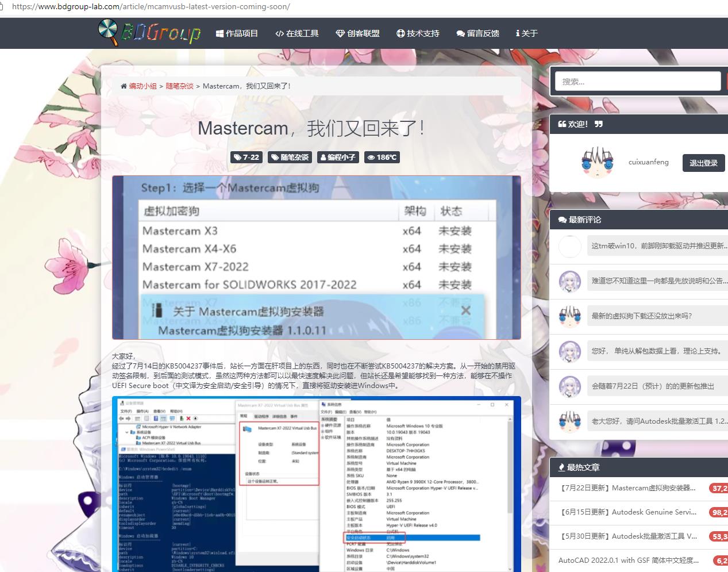The height and width of the screenshot is (572, 728).
Task: Focus the 搜索 search field
Action: [x=638, y=82]
